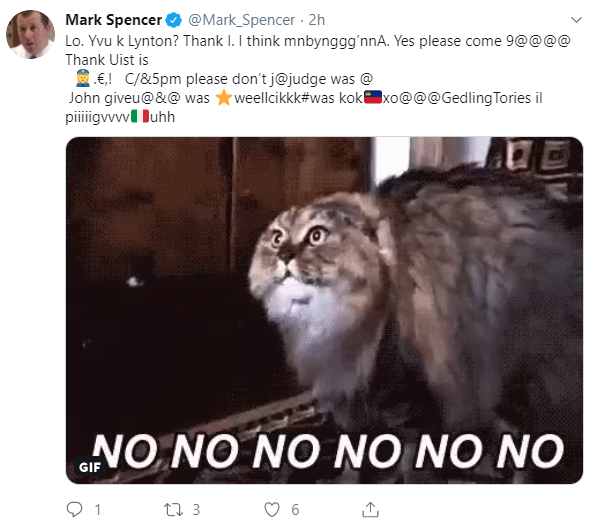Open the 2h timestamp link

[x=317, y=20]
